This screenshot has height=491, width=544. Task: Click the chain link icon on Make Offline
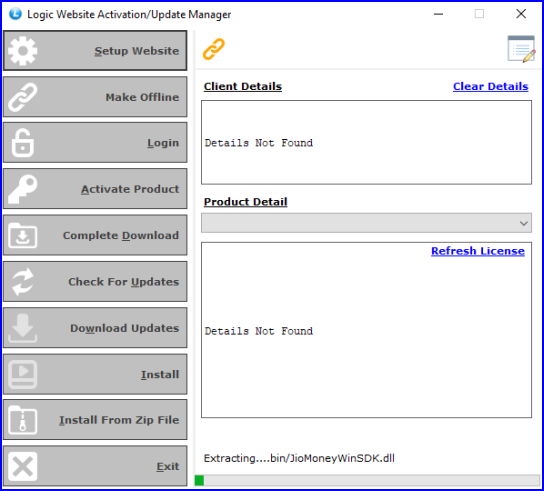click(x=23, y=97)
